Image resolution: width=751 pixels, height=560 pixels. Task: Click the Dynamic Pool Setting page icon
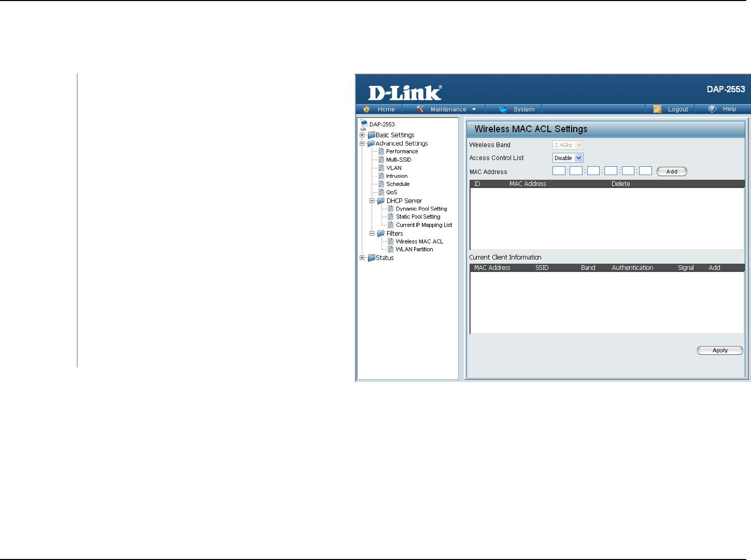(x=391, y=209)
